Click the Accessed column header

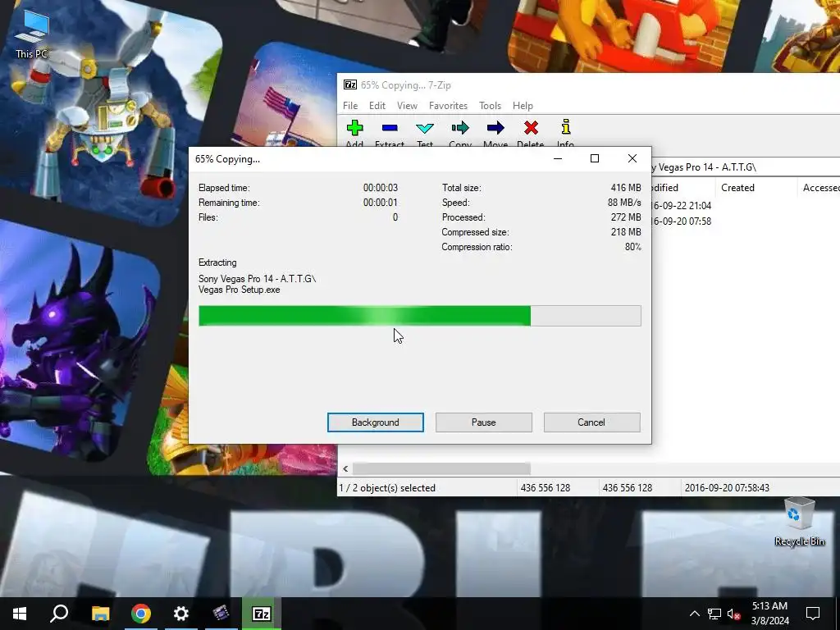(820, 188)
